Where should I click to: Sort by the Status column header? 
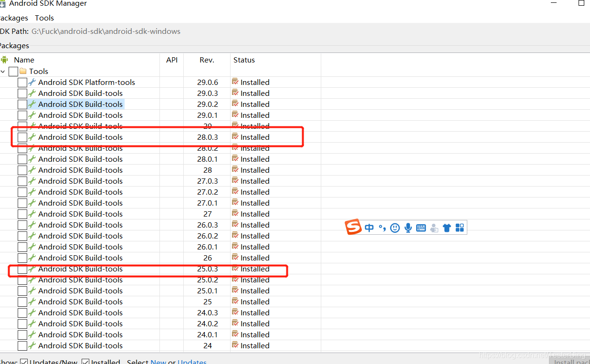[x=244, y=60]
